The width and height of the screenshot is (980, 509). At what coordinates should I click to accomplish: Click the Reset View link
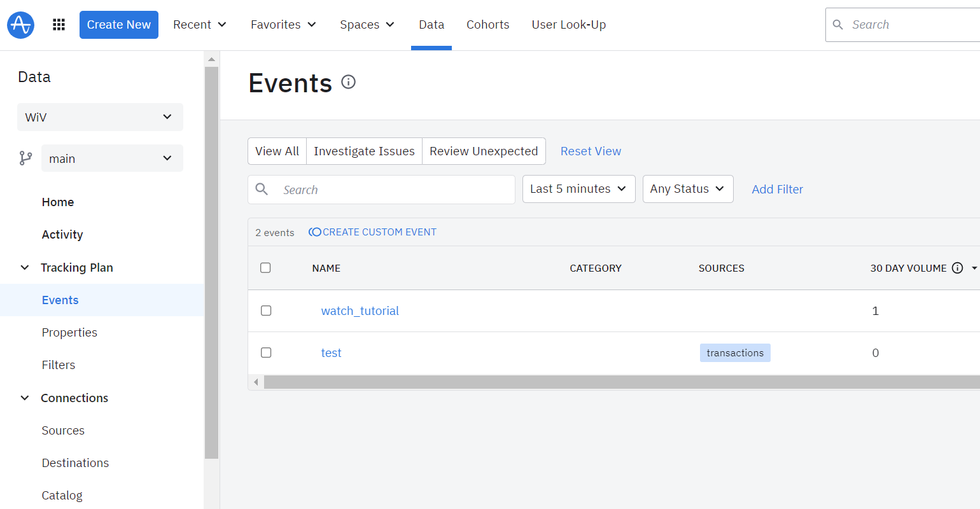pos(591,151)
